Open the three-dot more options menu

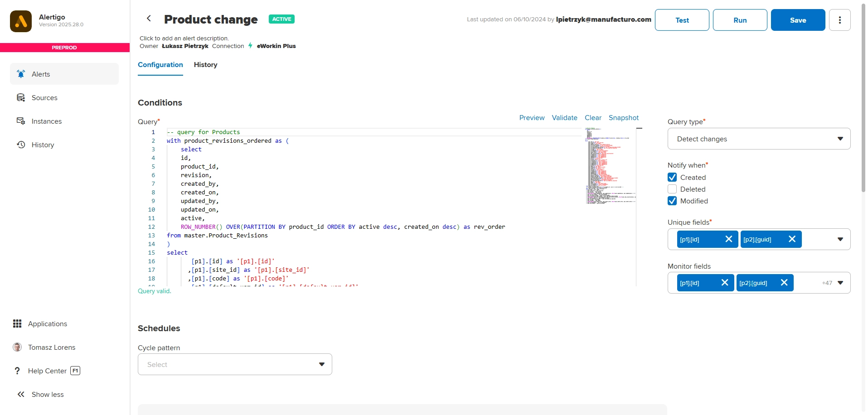tap(839, 20)
